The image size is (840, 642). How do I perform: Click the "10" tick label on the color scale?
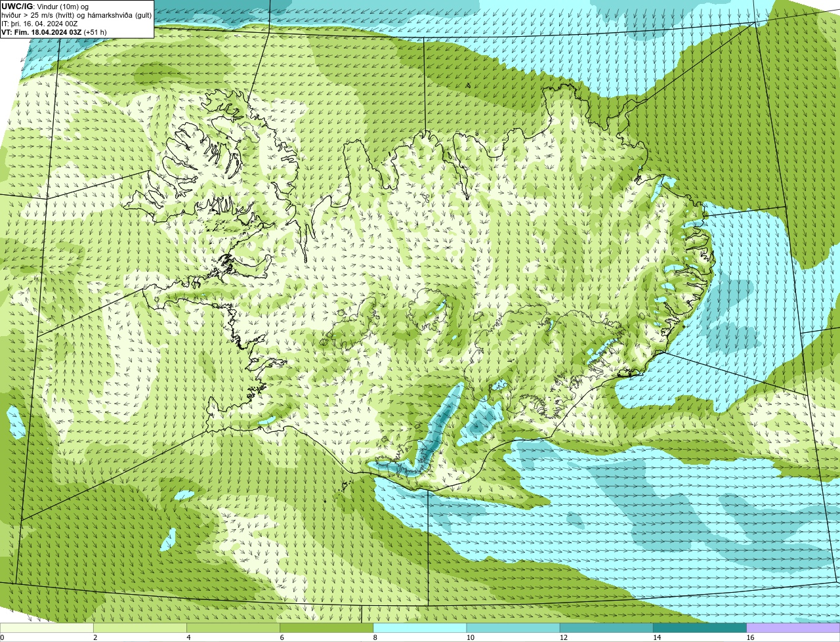click(x=470, y=637)
